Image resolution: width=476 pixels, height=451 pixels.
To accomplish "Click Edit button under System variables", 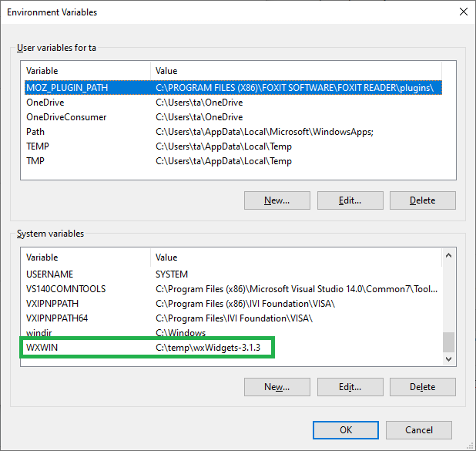I will 350,387.
